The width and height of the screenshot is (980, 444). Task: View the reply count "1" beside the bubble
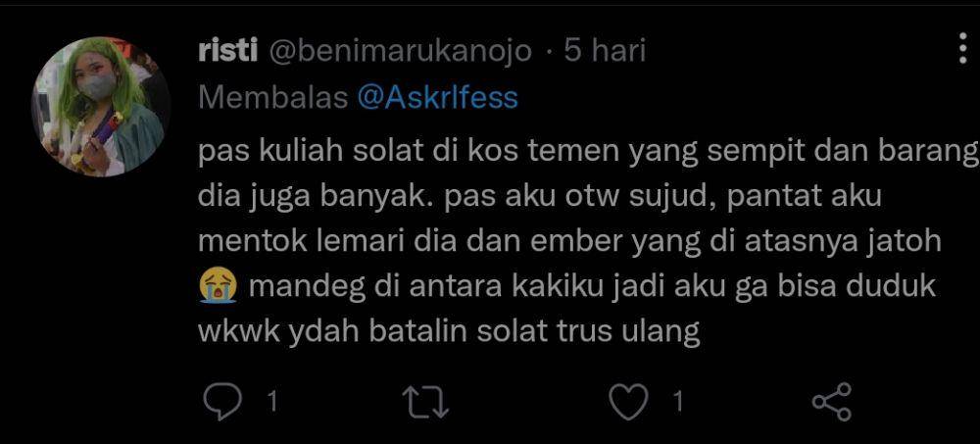pyautogui.click(x=271, y=402)
